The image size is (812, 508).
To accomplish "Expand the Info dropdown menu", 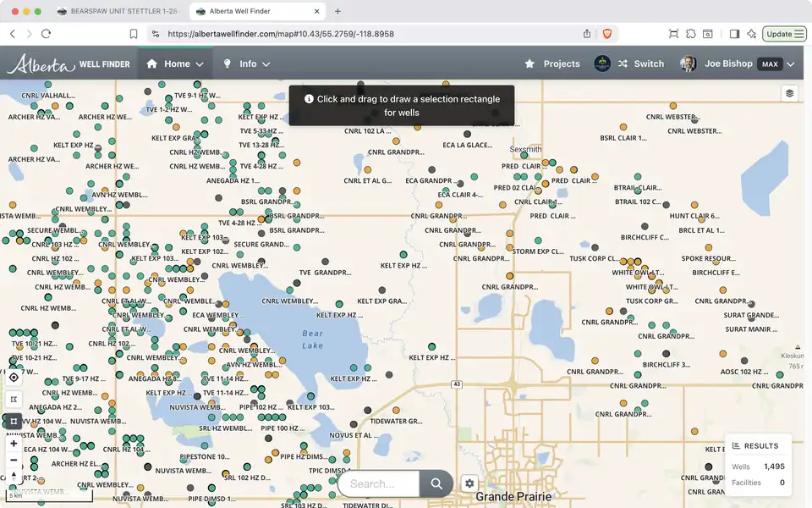I will tap(247, 63).
